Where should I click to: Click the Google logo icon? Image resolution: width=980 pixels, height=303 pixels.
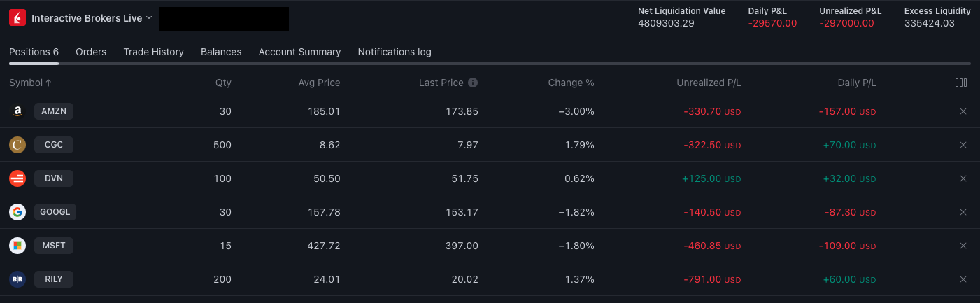[x=17, y=212]
